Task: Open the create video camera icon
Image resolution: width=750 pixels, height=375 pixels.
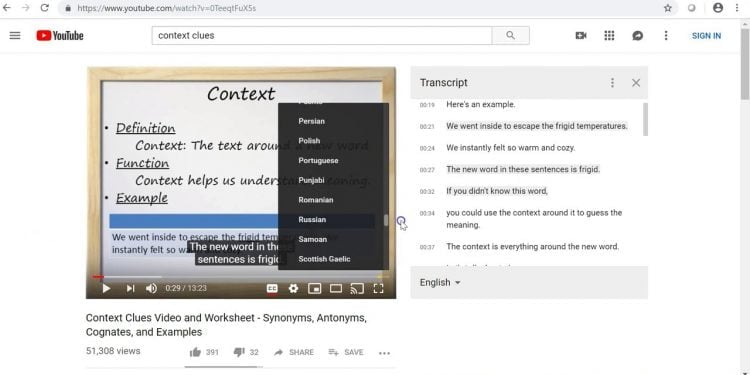Action: (581, 35)
